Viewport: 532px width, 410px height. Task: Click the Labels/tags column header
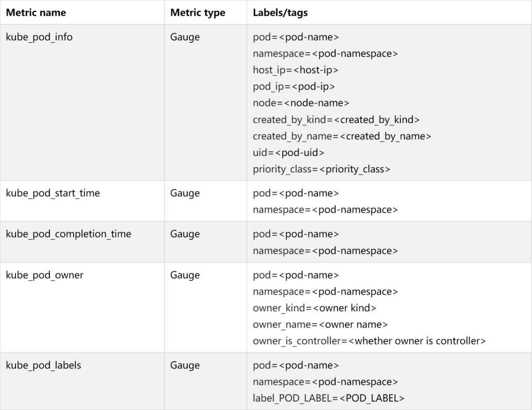tap(281, 12)
